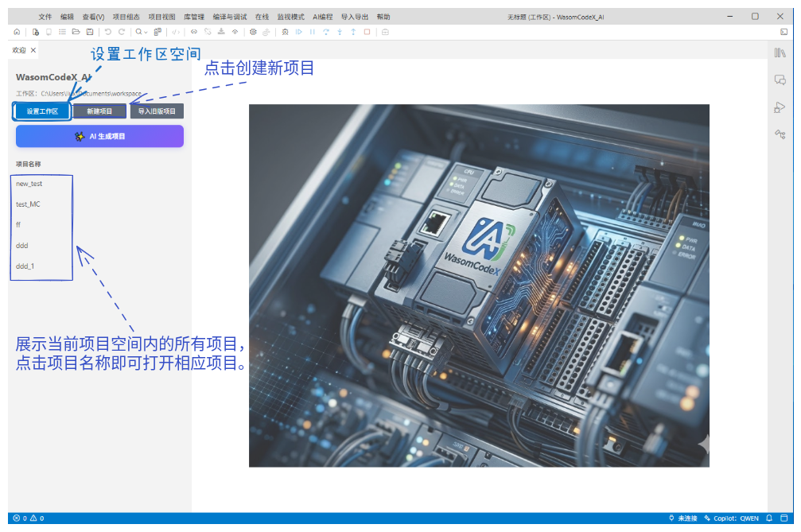Open the ddd_1 project

25,266
